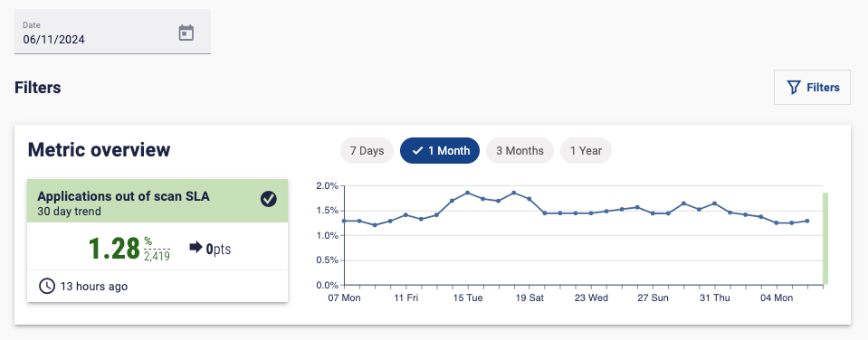Click the 13 hours ago timestamp
This screenshot has height=340, width=868.
coord(93,287)
